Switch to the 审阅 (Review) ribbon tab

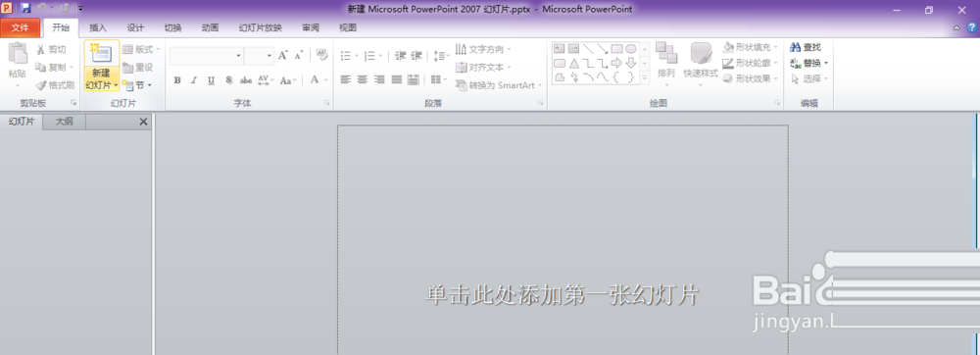click(310, 27)
